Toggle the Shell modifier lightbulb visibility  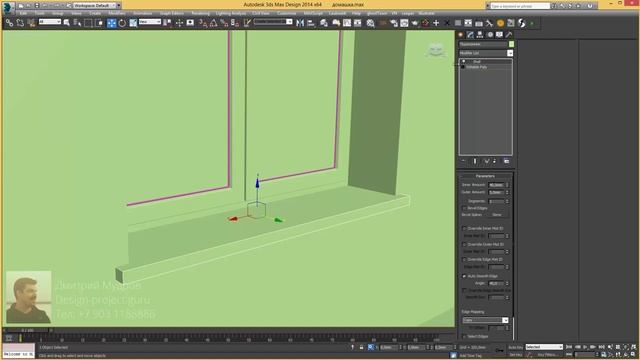(463, 62)
